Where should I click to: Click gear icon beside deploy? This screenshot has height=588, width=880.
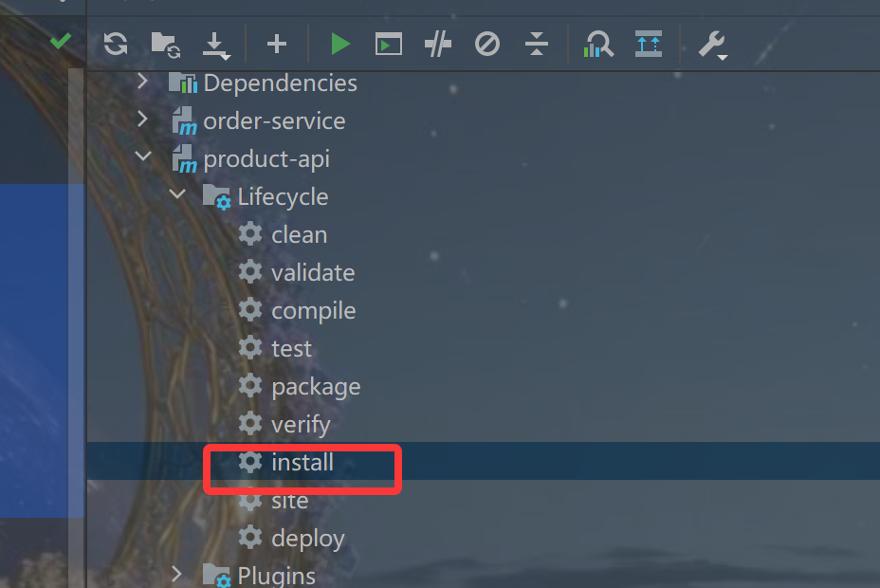tap(250, 537)
